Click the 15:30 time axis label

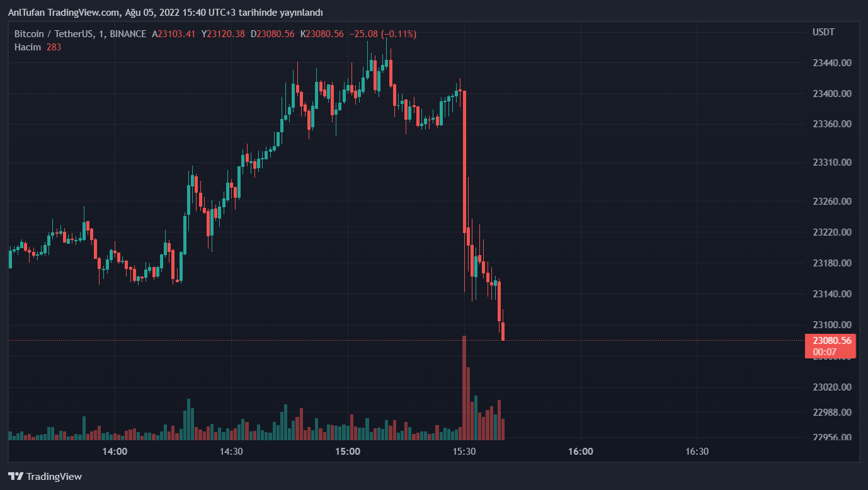point(464,452)
